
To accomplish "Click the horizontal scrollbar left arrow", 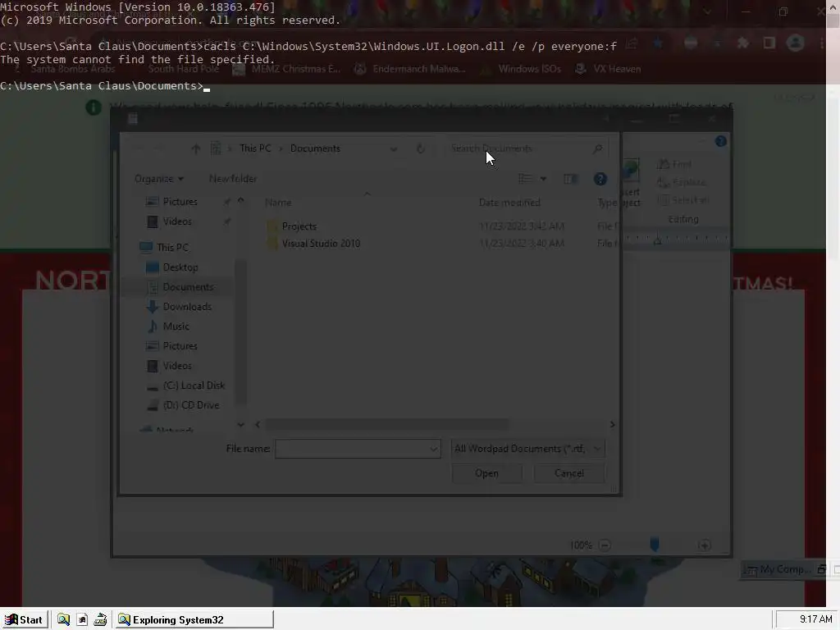I will tap(258, 424).
